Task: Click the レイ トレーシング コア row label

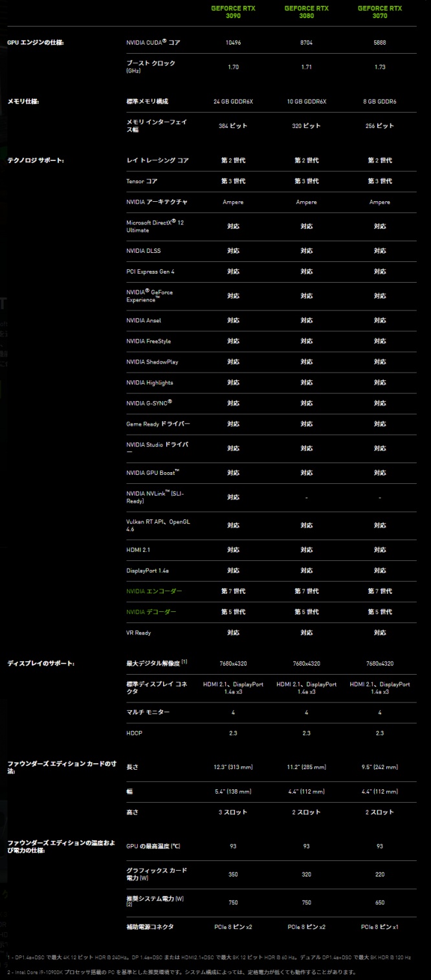Action: point(157,160)
